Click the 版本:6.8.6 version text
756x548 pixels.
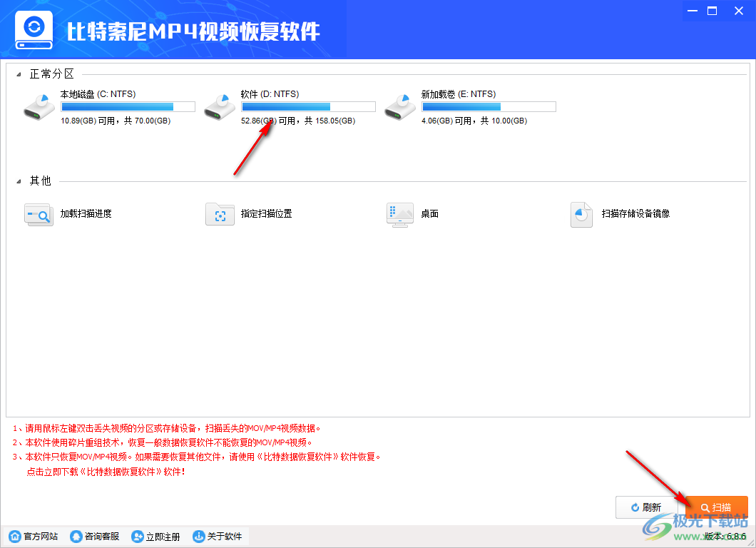pyautogui.click(x=725, y=537)
